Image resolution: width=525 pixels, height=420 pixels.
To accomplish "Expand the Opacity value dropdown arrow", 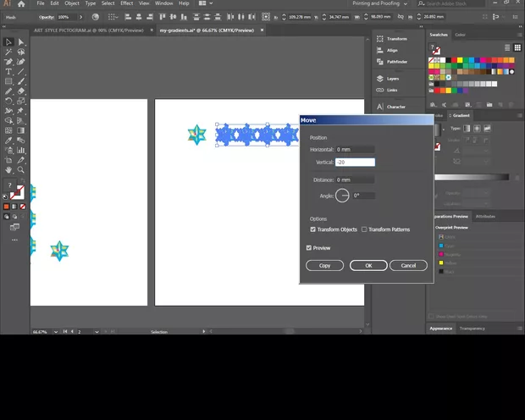I will pyautogui.click(x=83, y=16).
